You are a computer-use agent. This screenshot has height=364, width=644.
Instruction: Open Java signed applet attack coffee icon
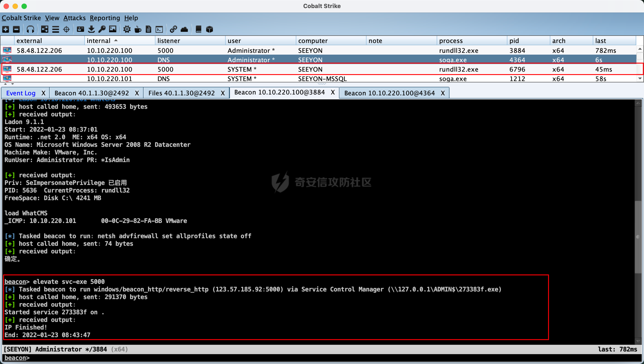coord(138,29)
